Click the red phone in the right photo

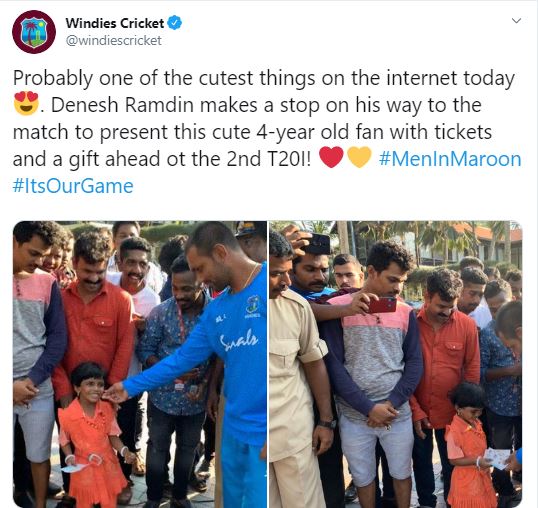[382, 305]
